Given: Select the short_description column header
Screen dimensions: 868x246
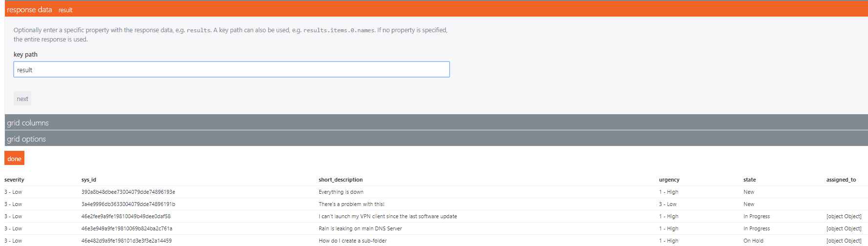Looking at the screenshot, I should tap(341, 180).
